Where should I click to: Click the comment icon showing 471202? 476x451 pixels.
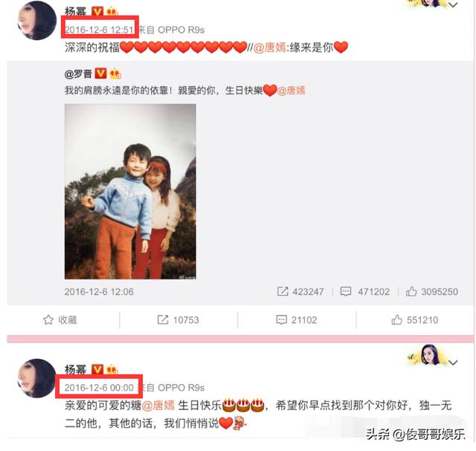(346, 291)
